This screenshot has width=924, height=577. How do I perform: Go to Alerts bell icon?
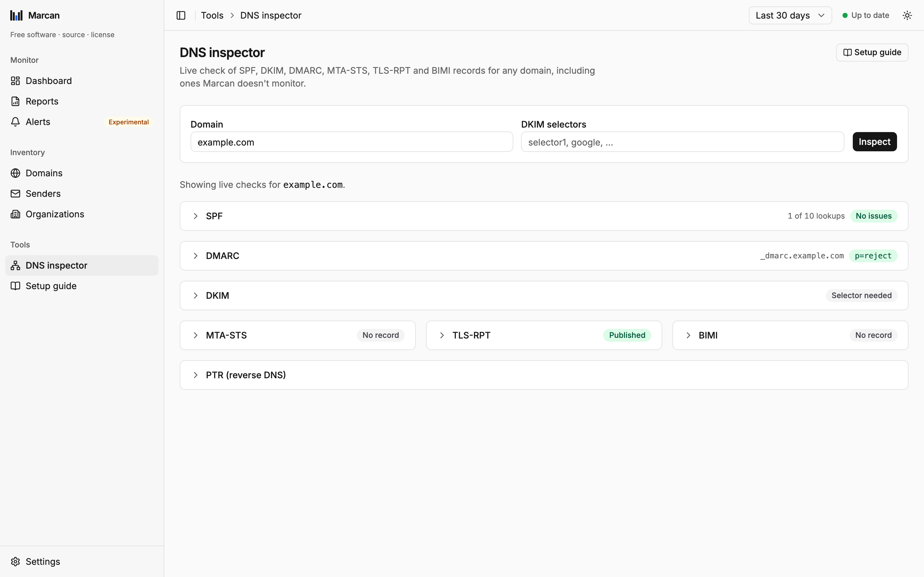(x=15, y=122)
